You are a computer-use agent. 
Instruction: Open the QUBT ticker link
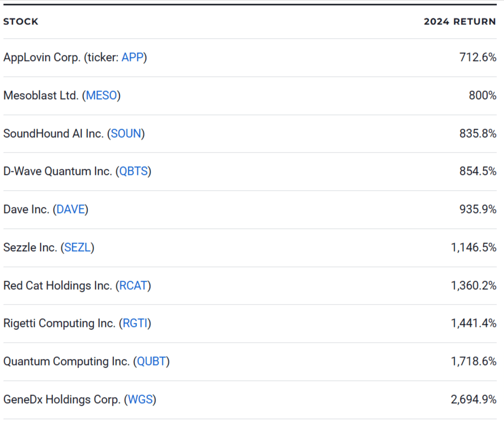pos(151,361)
